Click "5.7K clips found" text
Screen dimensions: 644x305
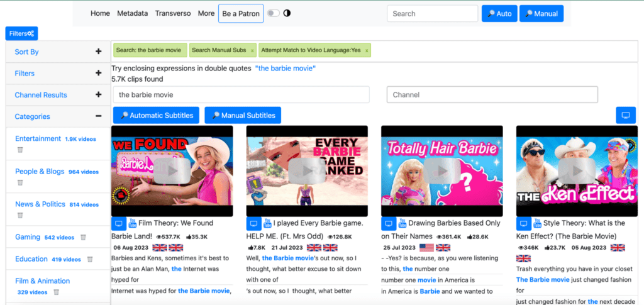[x=137, y=79]
